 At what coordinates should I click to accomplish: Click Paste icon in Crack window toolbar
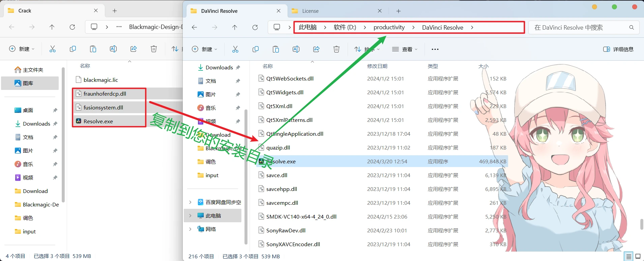[93, 49]
